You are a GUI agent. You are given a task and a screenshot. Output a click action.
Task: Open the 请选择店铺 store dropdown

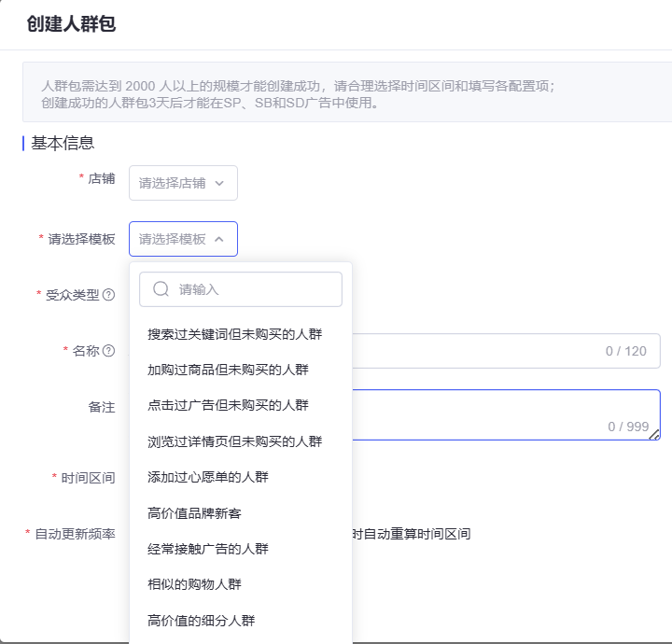pyautogui.click(x=183, y=183)
